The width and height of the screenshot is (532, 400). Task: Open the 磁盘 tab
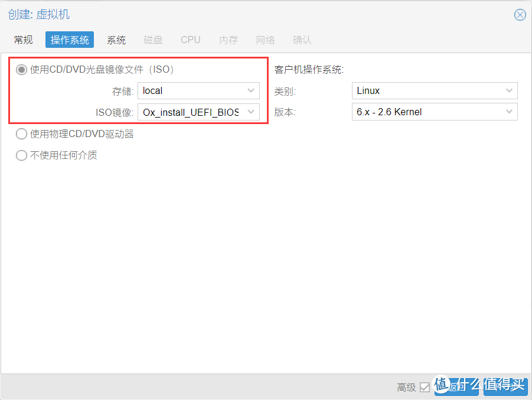153,40
